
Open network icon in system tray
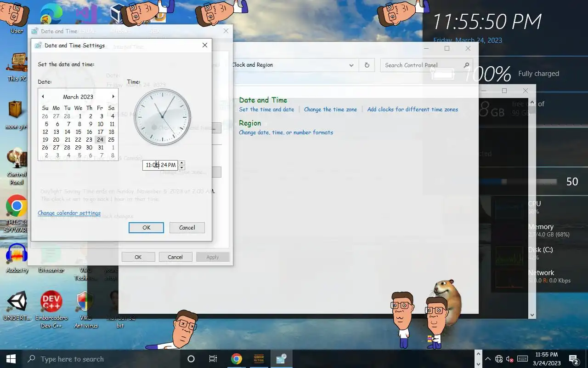[x=499, y=359]
